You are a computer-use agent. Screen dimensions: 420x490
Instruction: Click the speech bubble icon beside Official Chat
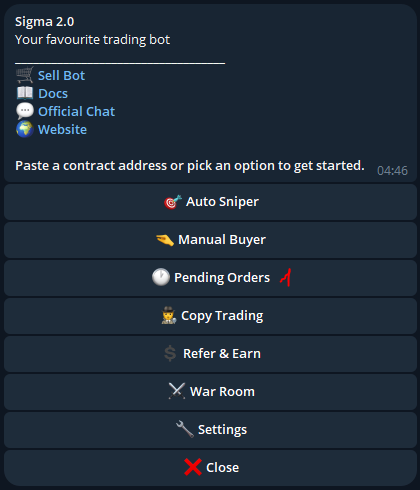[x=25, y=111]
